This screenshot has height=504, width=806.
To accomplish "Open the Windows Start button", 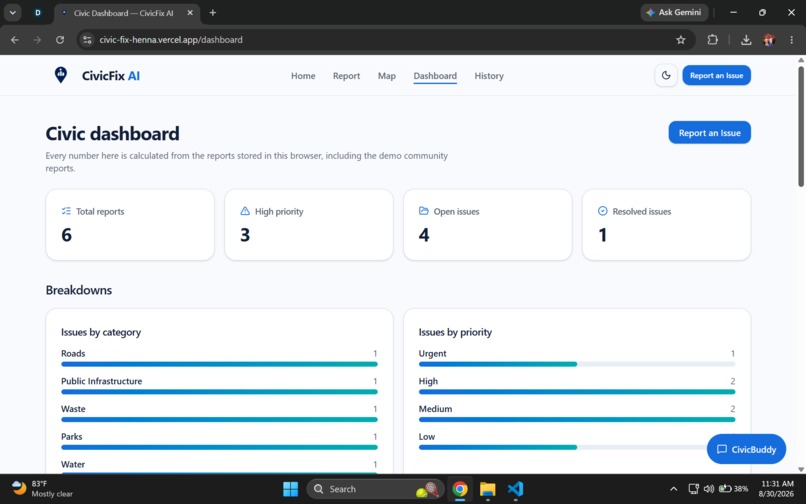I will coord(290,489).
